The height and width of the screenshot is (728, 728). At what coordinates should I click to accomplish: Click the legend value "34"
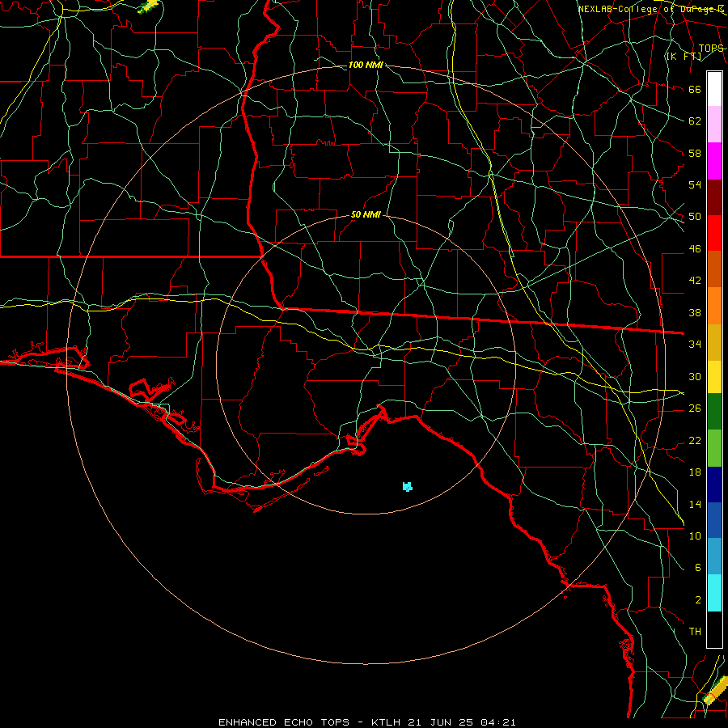tap(695, 344)
